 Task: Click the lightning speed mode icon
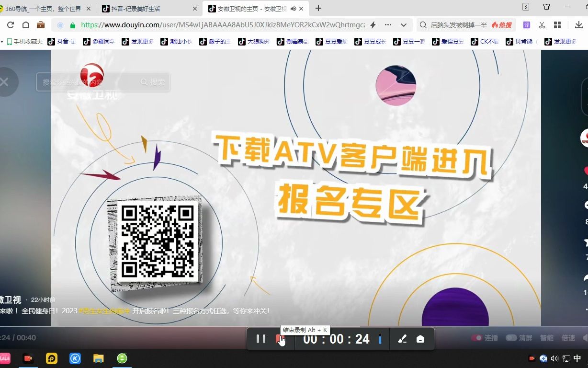click(373, 25)
